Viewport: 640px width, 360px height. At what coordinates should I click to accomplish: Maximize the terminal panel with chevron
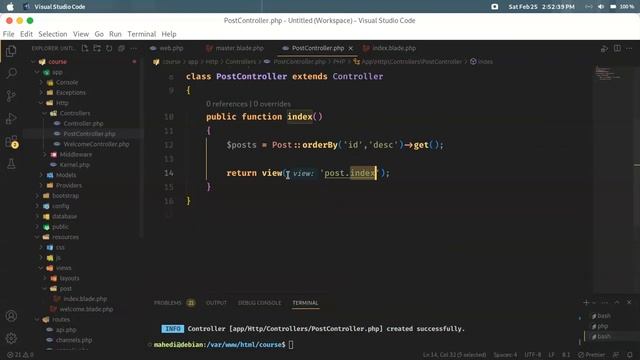tap(617, 302)
